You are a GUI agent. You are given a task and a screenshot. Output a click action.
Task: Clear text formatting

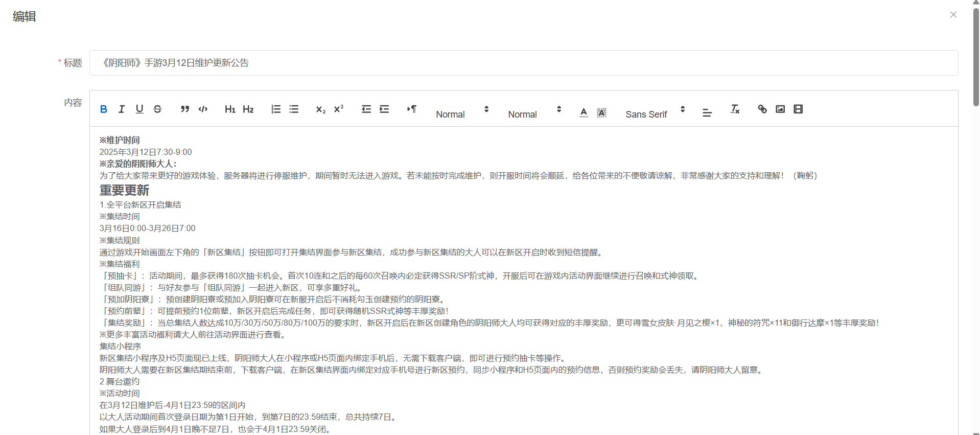tap(735, 109)
